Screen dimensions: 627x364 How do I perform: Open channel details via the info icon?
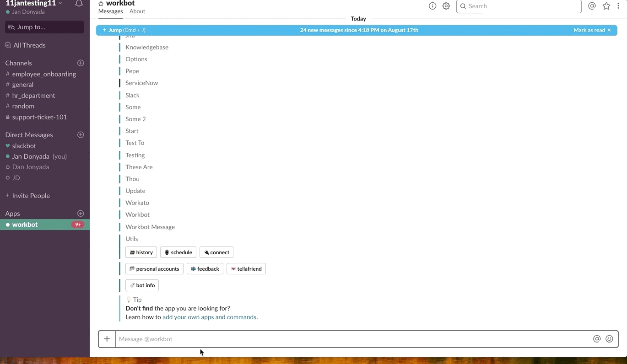click(432, 6)
